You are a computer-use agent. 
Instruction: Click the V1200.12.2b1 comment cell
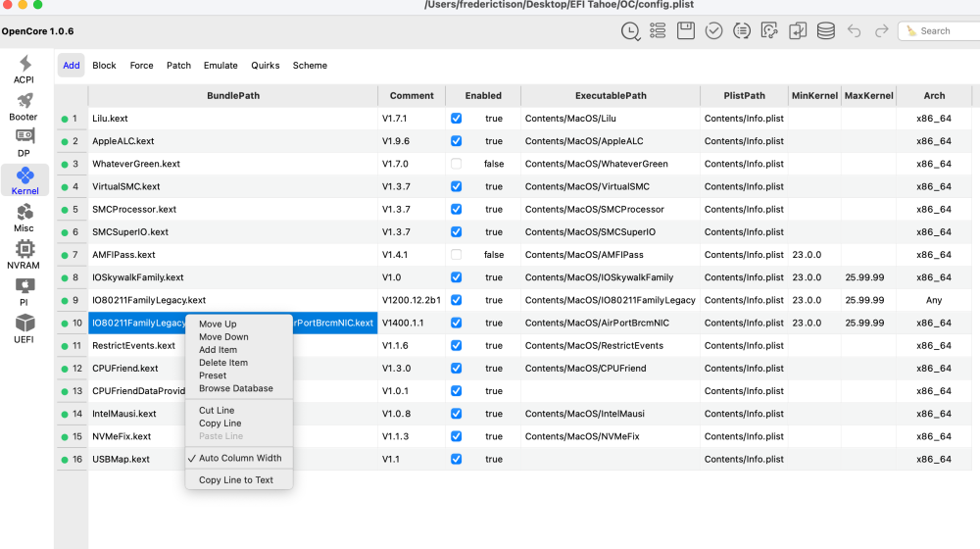point(412,300)
